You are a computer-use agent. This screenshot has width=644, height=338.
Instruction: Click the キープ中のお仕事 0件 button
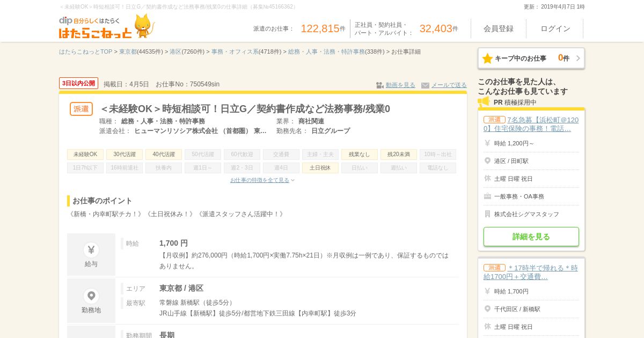click(x=531, y=58)
